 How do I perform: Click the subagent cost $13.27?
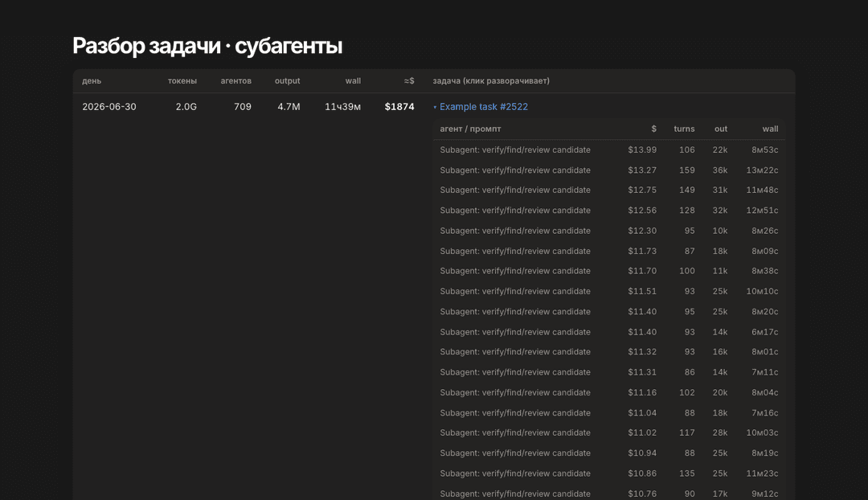point(642,170)
